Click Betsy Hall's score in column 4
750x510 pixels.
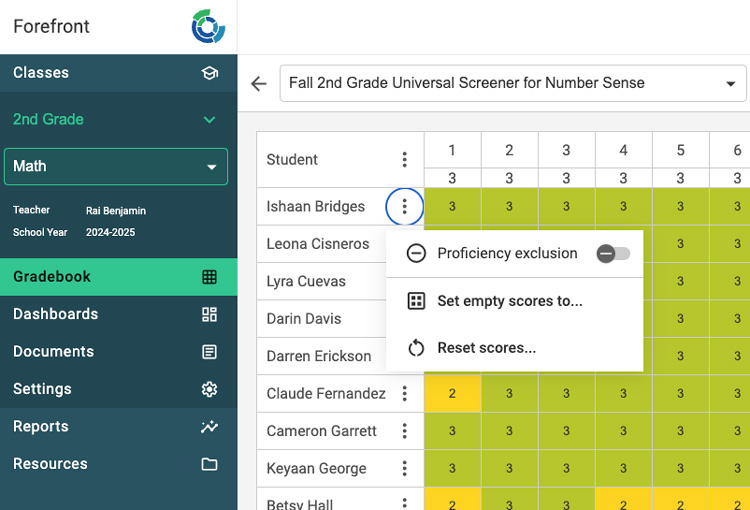coord(624,499)
